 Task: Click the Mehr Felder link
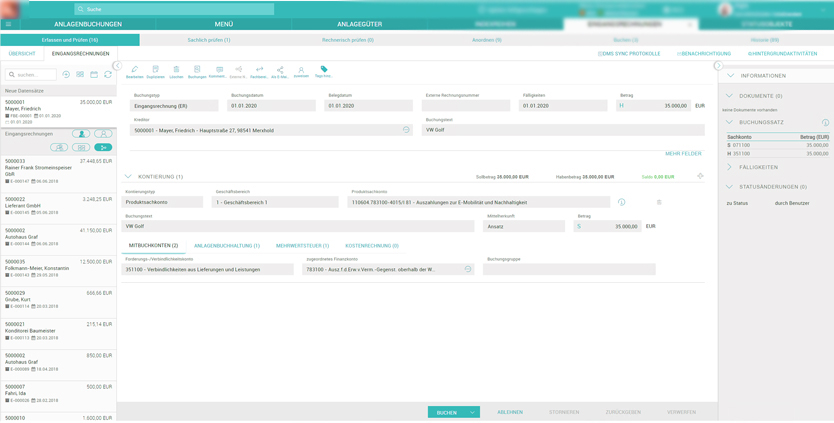tap(683, 154)
